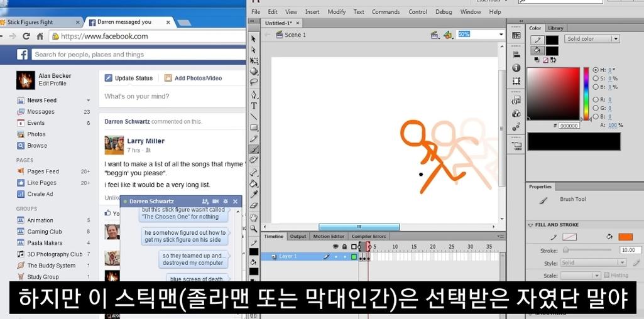Open chat options gear in Darren Schwartz window
644x319 pixels.
point(226,202)
